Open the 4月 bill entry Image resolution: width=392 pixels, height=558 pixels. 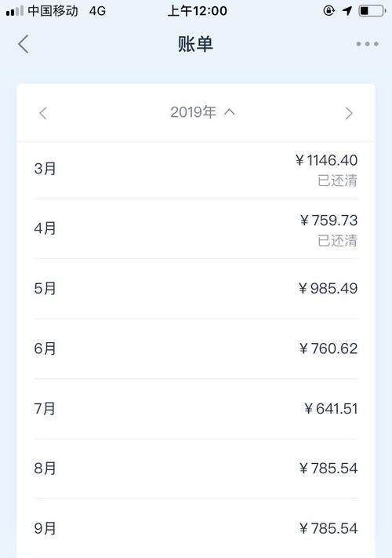pyautogui.click(x=196, y=229)
